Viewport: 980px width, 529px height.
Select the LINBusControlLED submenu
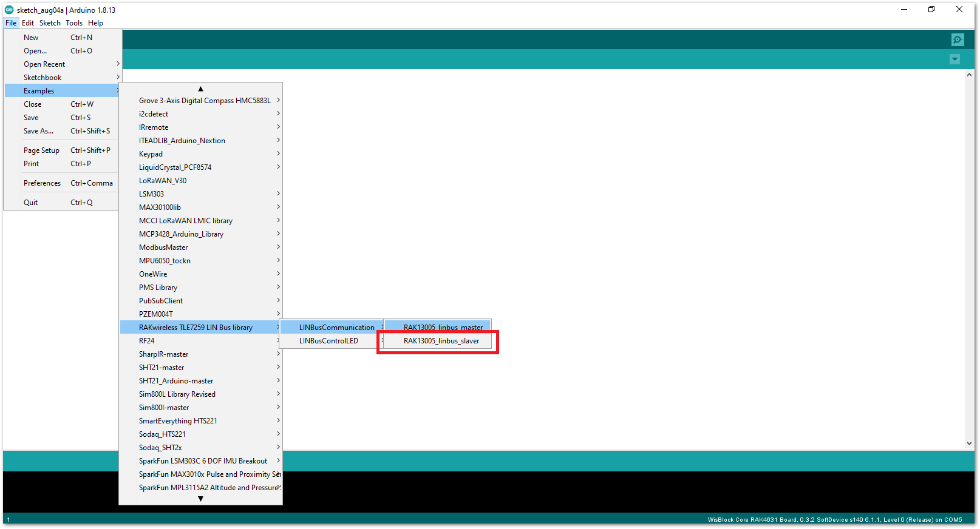point(333,341)
